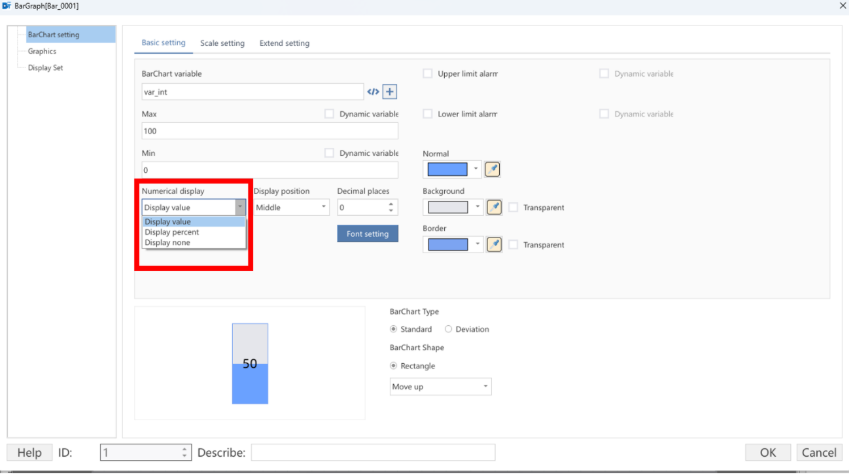Collapse the Numerical display dropdown arrow

(x=240, y=207)
